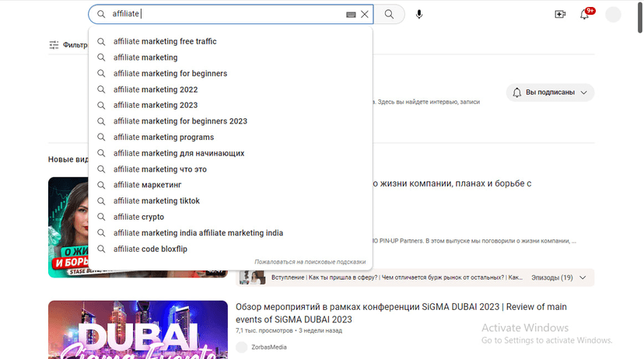Choose 'affiliate marketing для начинающих'
The width and height of the screenshot is (644, 359).
tap(230, 153)
